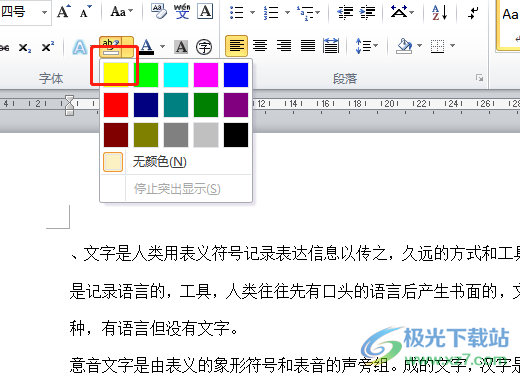
Task: Click the bullets list button
Action: (237, 13)
